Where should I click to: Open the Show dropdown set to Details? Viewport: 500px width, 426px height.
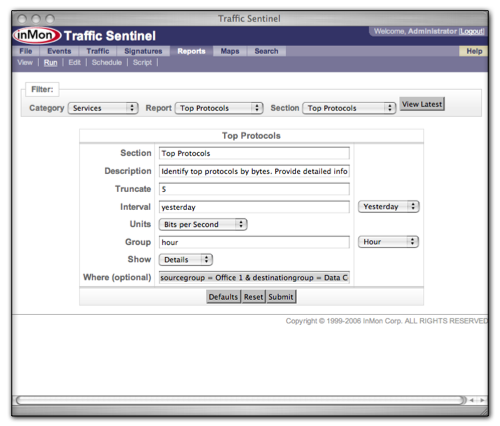point(186,260)
